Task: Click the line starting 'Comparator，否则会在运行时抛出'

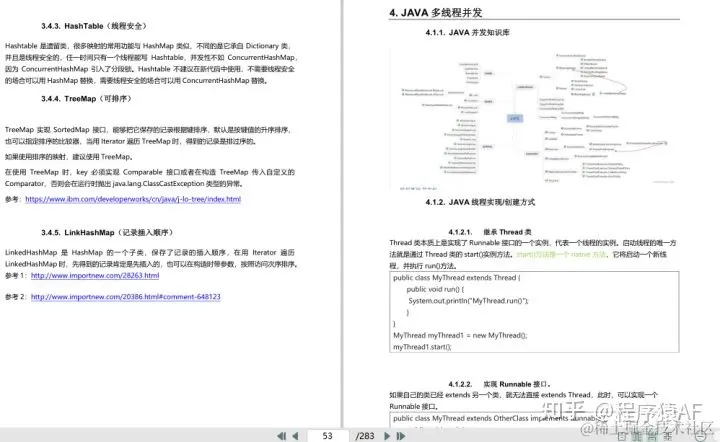Action: [124, 184]
